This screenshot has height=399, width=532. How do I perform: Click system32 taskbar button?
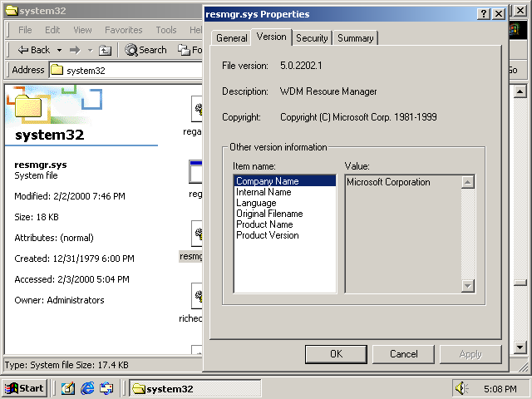195,388
